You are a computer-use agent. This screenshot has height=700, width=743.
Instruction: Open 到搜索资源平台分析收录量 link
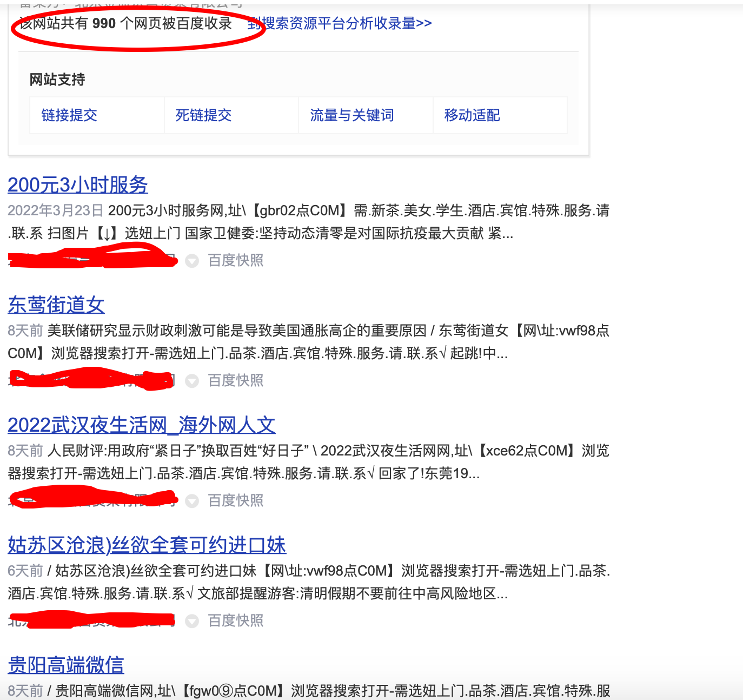point(340,23)
